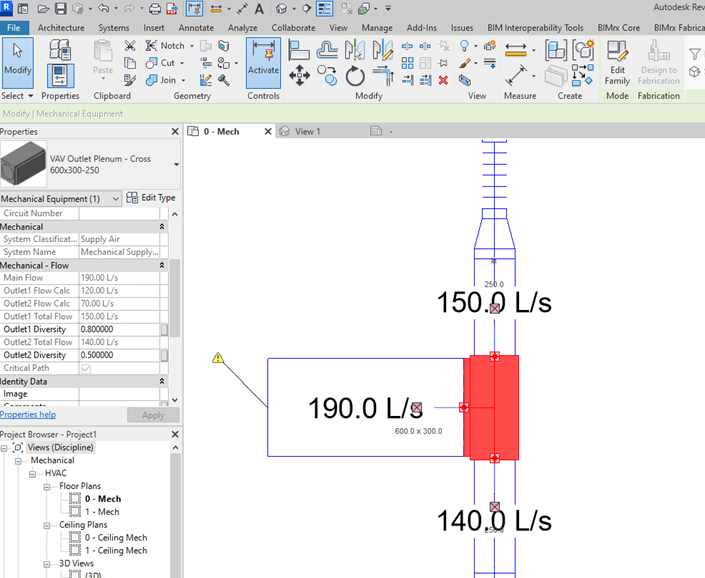Image resolution: width=705 pixels, height=578 pixels.
Task: Select the Offset tool
Action: click(x=327, y=50)
